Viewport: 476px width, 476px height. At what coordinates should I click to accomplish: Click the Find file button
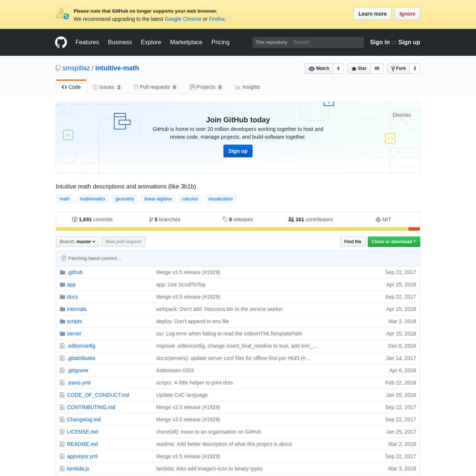[353, 242]
